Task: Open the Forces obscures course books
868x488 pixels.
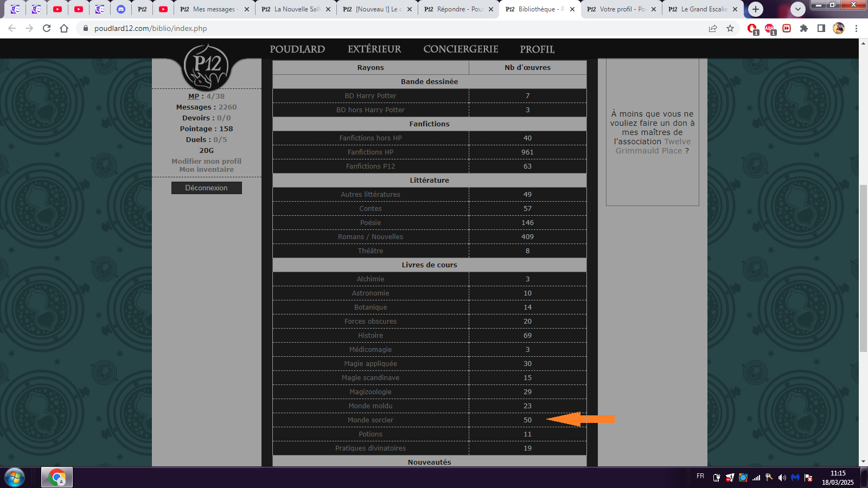Action: 371,322
